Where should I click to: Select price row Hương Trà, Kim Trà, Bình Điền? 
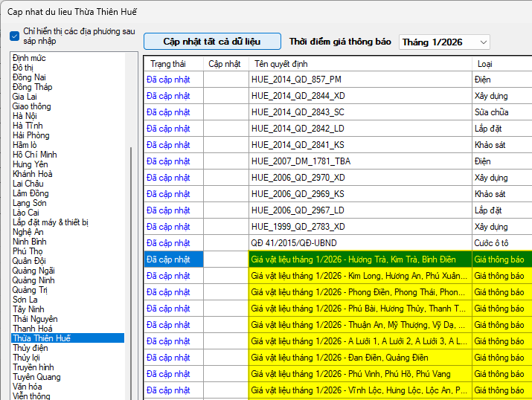point(360,259)
